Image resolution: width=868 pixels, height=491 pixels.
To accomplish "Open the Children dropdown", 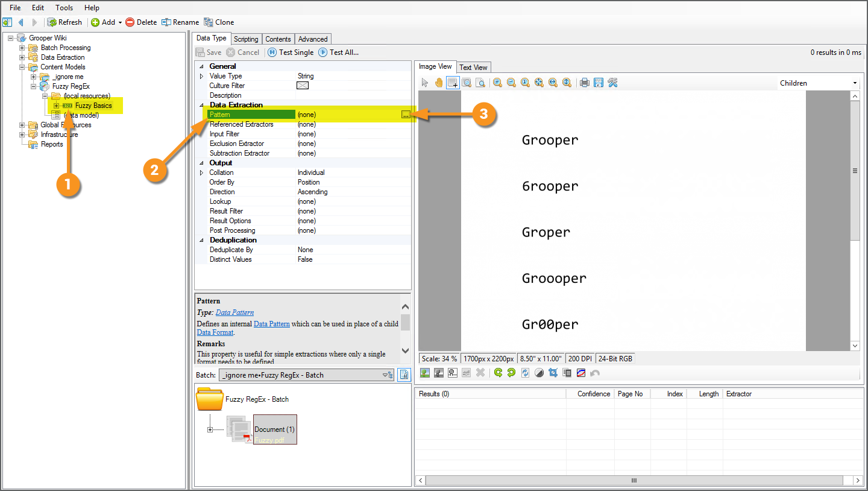I will coord(818,83).
